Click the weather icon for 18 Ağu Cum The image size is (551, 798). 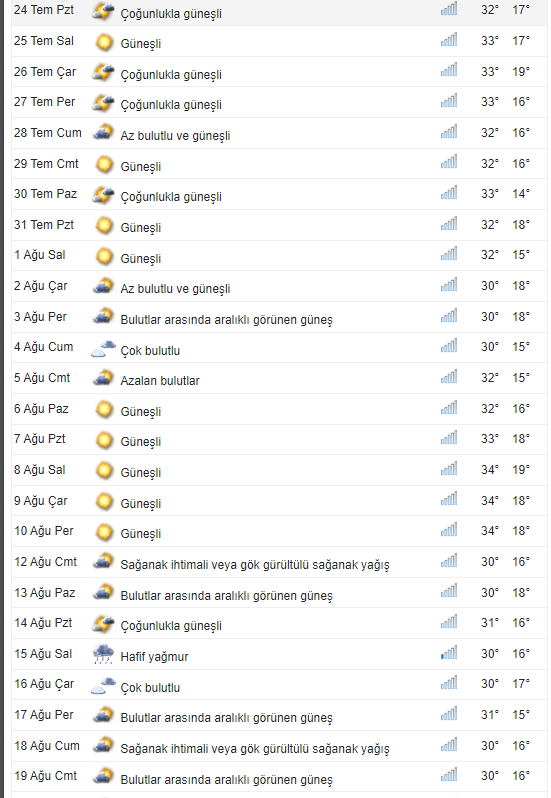tap(103, 746)
